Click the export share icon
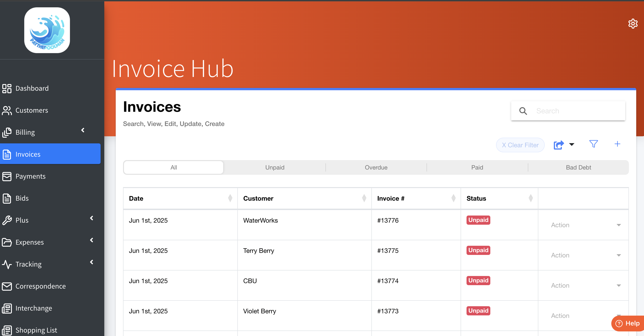This screenshot has width=644, height=336. [x=558, y=145]
